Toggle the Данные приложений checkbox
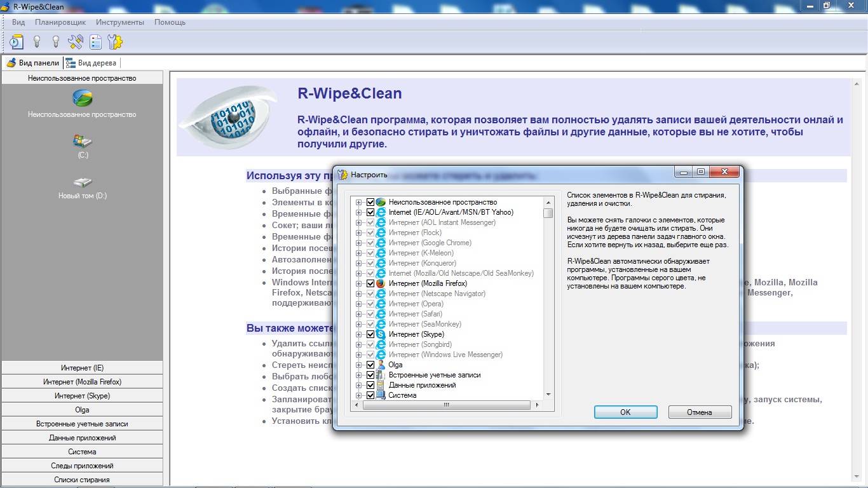This screenshot has height=488, width=868. click(x=370, y=385)
